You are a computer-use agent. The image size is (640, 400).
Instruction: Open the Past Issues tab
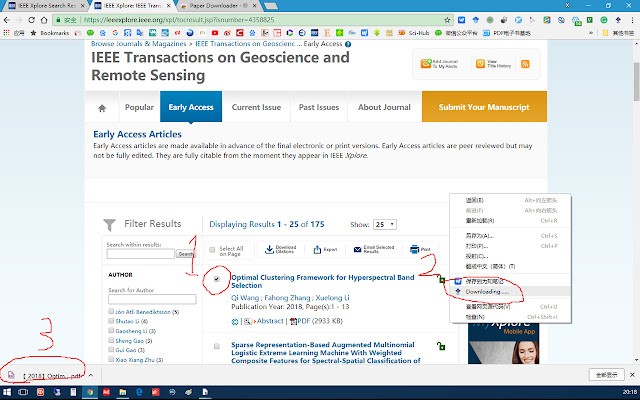tap(319, 107)
